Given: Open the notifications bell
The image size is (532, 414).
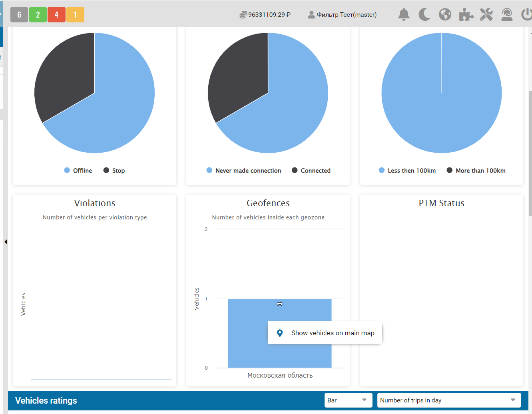Looking at the screenshot, I should pyautogui.click(x=404, y=15).
